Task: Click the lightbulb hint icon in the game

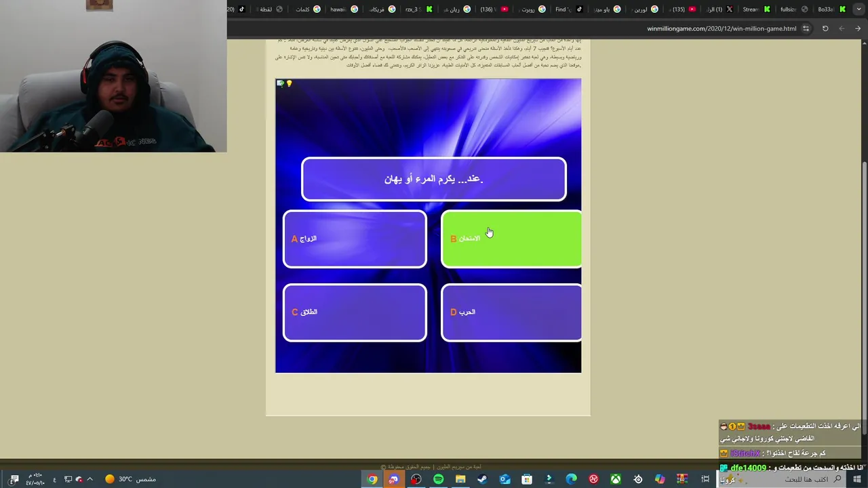Action: click(289, 83)
